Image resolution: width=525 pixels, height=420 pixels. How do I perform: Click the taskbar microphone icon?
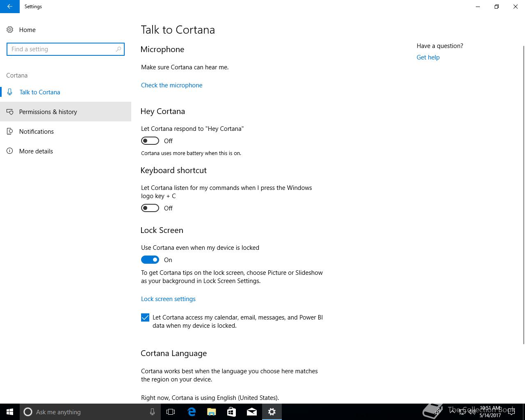click(152, 412)
